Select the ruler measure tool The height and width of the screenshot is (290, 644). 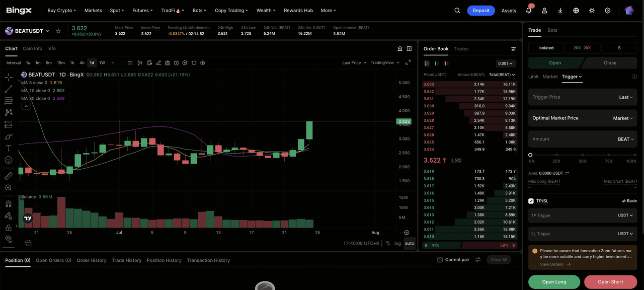point(9,176)
